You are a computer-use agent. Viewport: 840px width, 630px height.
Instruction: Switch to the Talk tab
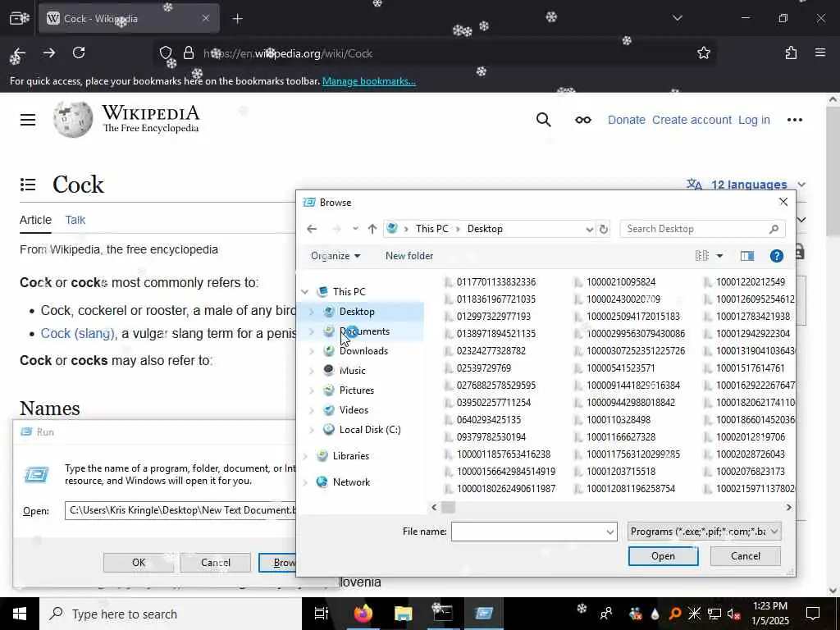coord(75,220)
